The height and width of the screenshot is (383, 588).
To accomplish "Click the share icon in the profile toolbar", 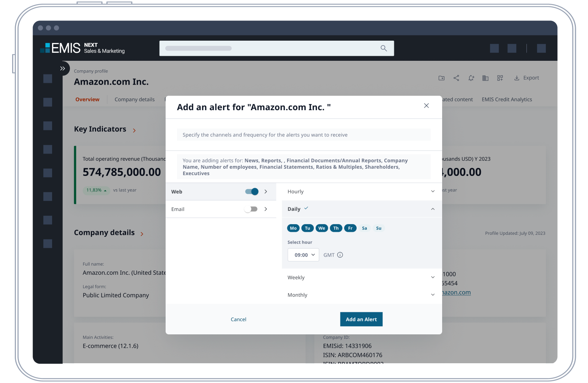I will (x=456, y=78).
